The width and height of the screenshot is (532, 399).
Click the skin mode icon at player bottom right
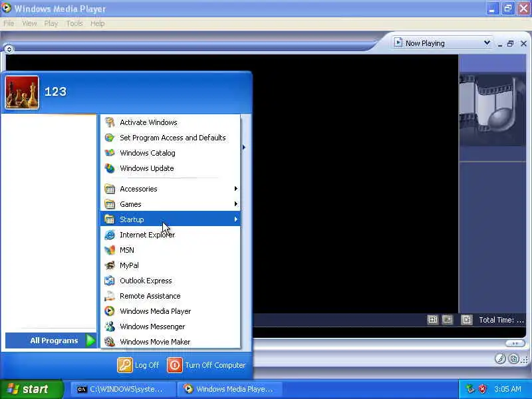(514, 358)
